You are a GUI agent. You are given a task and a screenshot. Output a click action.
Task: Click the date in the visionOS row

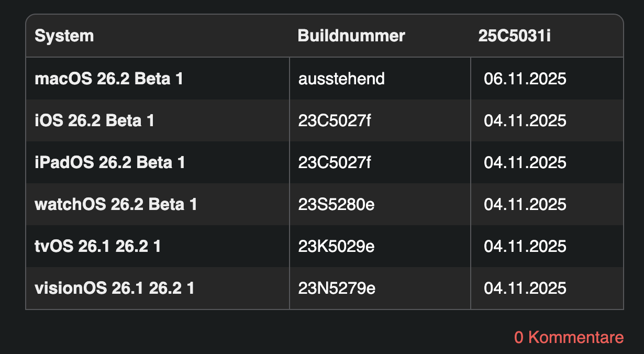point(525,288)
